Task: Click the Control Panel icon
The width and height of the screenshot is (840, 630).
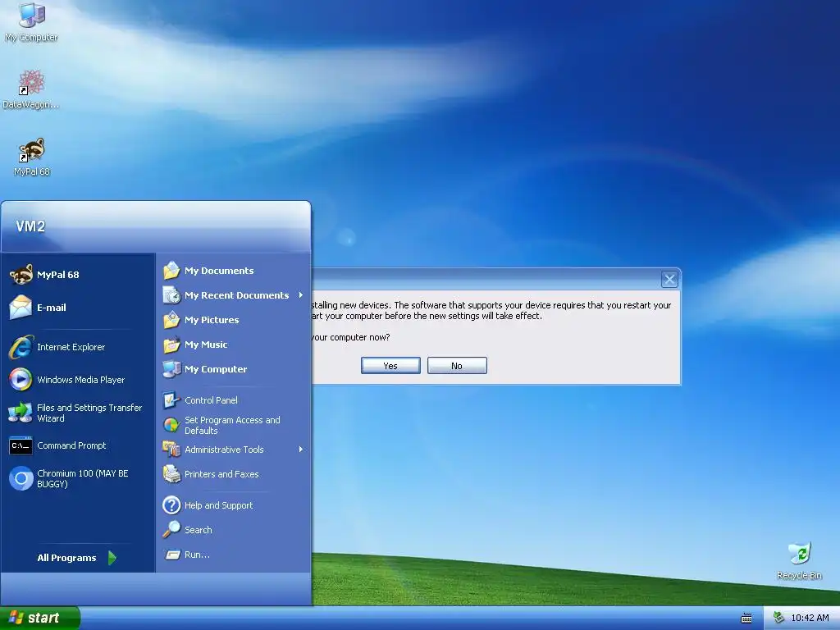Action: 171,400
